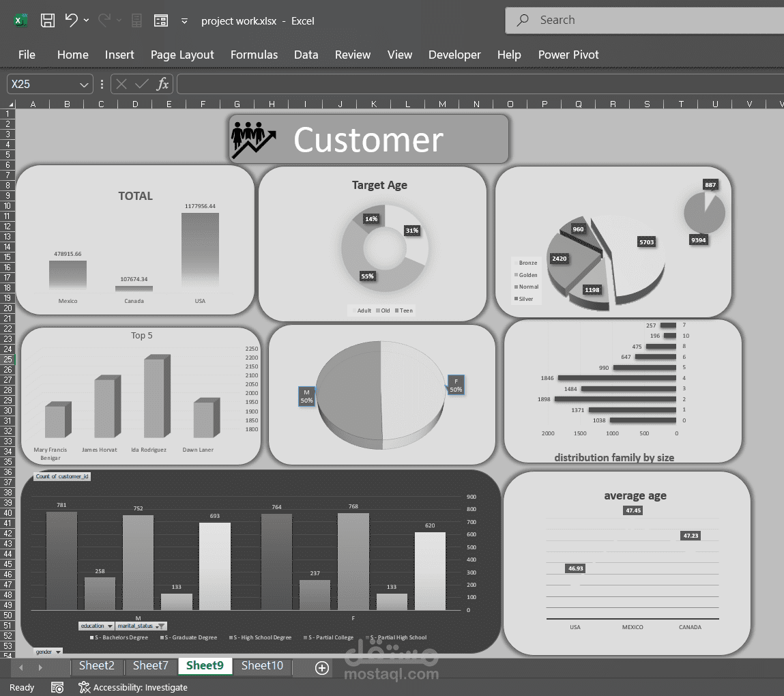Click S - Partial College legend entry

click(328, 637)
